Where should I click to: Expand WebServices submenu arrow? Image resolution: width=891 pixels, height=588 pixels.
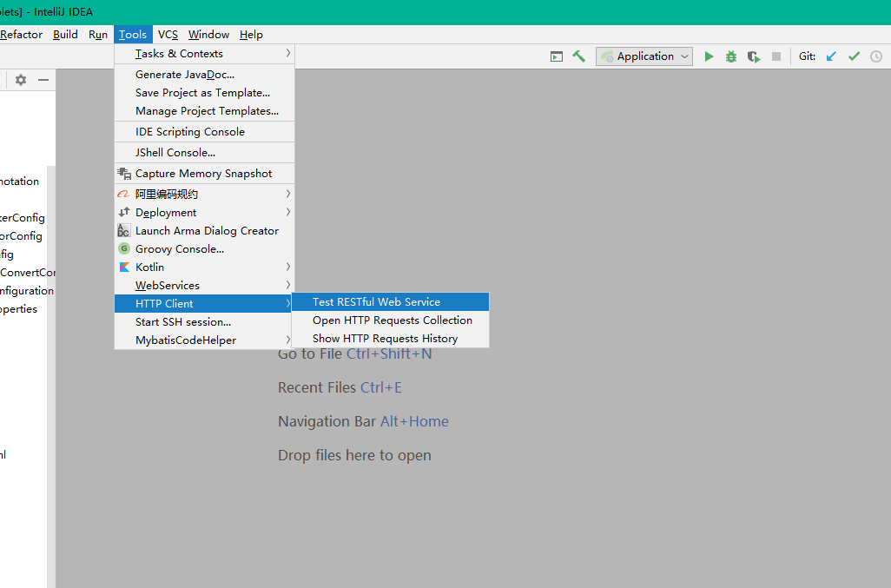(288, 285)
